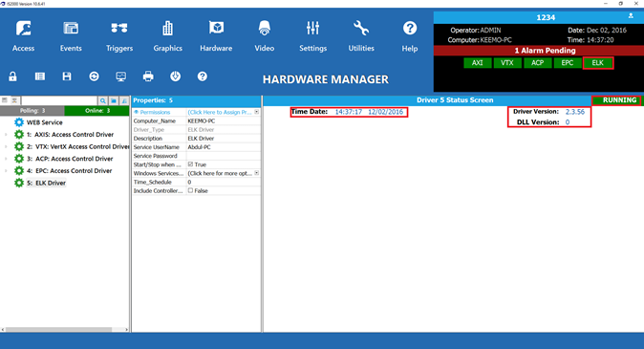Open the Hardware module

pyautogui.click(x=216, y=35)
